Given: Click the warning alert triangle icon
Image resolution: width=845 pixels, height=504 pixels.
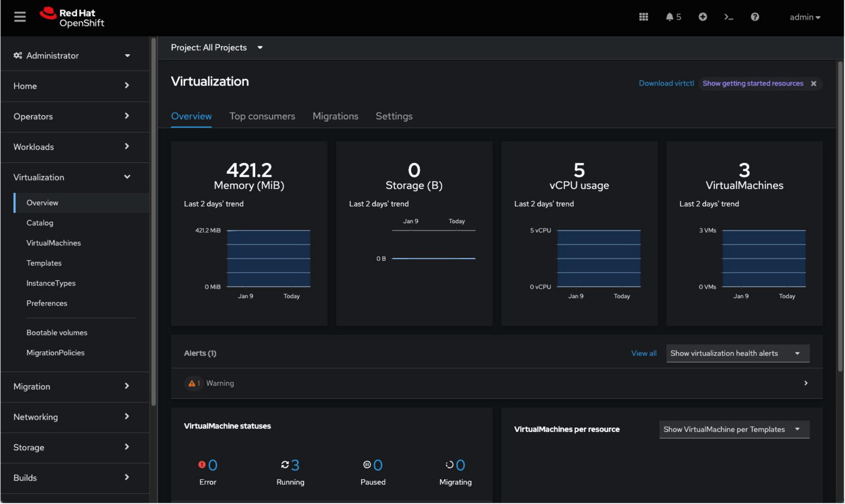Looking at the screenshot, I should 191,383.
